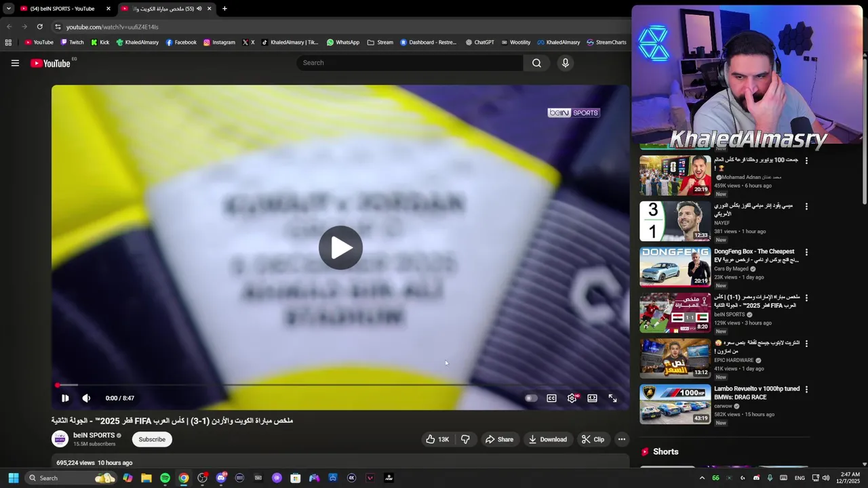Open options menu for DongFeng Box video

pos(806,252)
